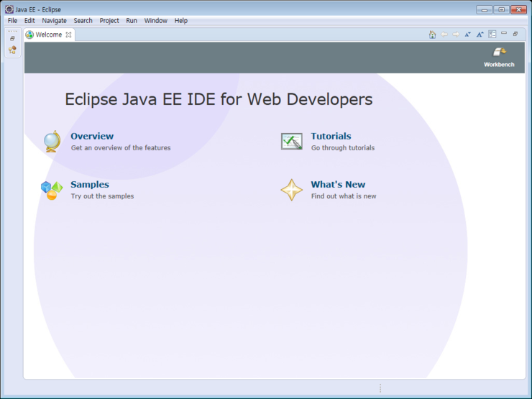The height and width of the screenshot is (399, 532).
Task: Click the Restore icon in left trim
Action: [x=12, y=38]
